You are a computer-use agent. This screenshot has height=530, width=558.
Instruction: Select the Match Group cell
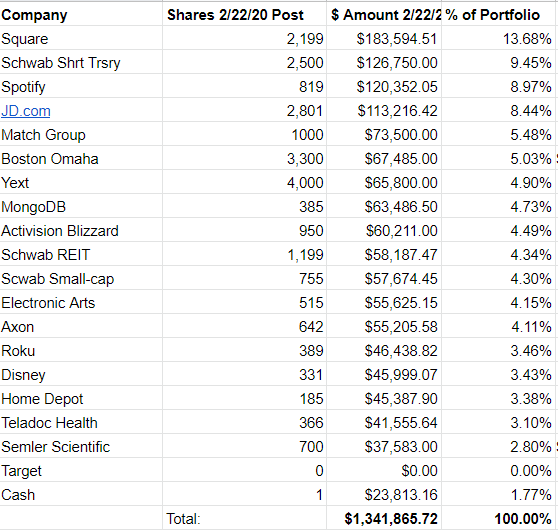pos(81,135)
